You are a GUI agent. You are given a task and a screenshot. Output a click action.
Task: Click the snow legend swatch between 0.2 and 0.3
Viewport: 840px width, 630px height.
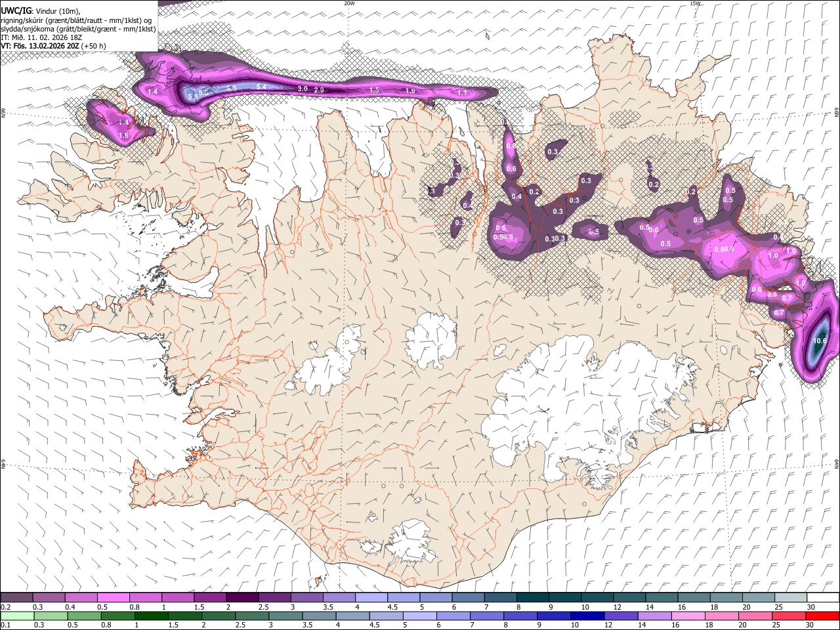17,597
